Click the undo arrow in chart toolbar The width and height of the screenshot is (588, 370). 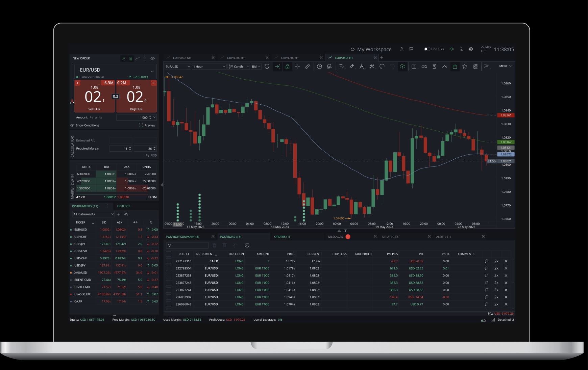[x=382, y=67]
